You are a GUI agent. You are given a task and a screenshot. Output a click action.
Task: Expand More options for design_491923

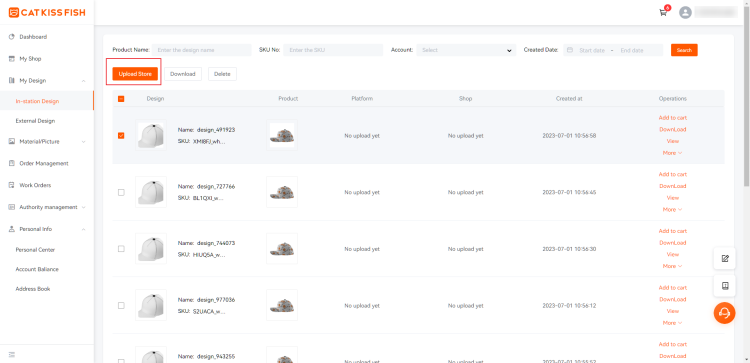click(x=672, y=153)
